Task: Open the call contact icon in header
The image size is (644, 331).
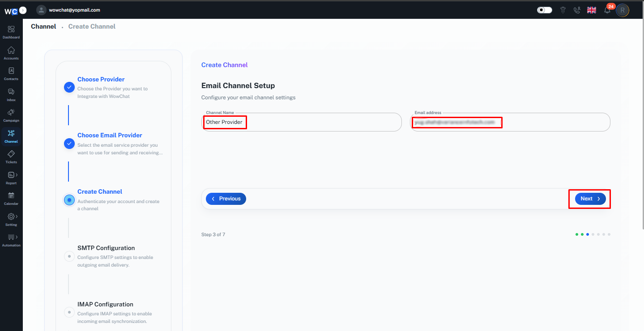Action: [x=577, y=10]
